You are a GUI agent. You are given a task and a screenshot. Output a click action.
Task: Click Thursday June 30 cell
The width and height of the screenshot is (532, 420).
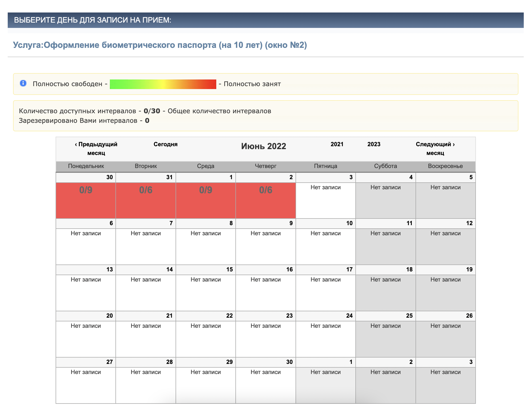pyautogui.click(x=266, y=385)
